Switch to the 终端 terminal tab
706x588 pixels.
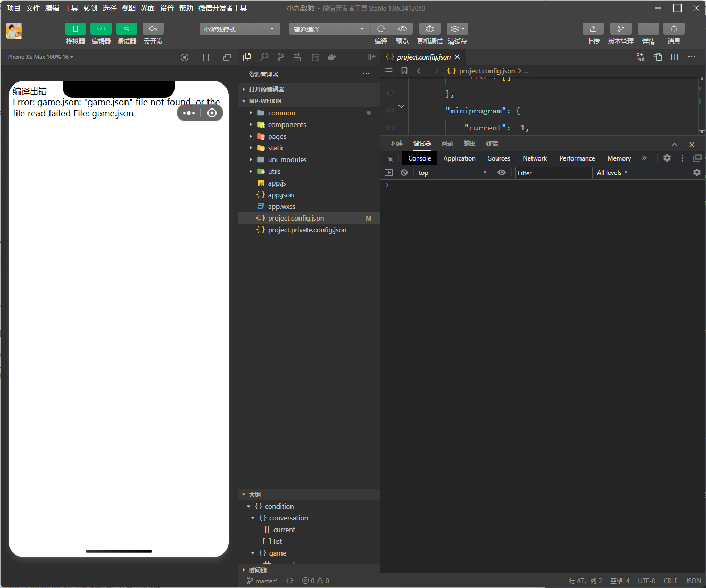pos(492,144)
